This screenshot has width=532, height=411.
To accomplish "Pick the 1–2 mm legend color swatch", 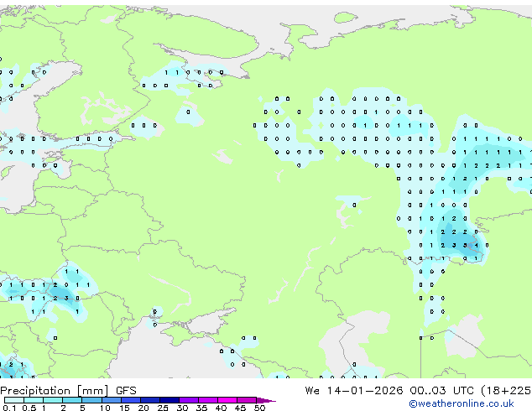I will click(53, 400).
